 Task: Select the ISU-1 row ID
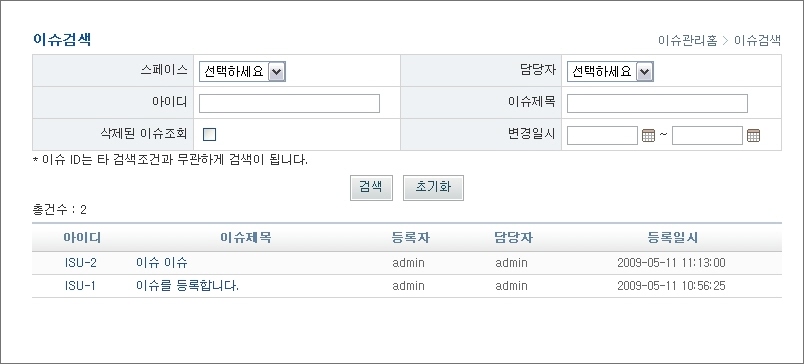[x=81, y=286]
